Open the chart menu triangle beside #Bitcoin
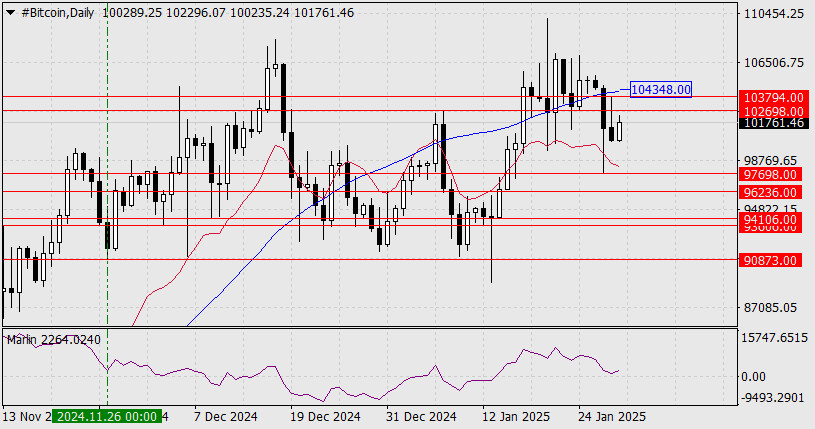The width and height of the screenshot is (815, 429). coord(10,13)
